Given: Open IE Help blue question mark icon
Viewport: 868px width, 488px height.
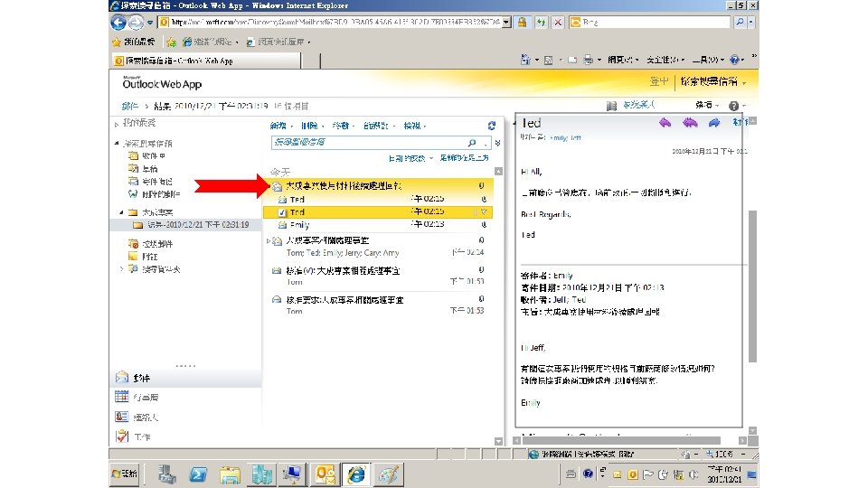Looking at the screenshot, I should tap(734, 60).
